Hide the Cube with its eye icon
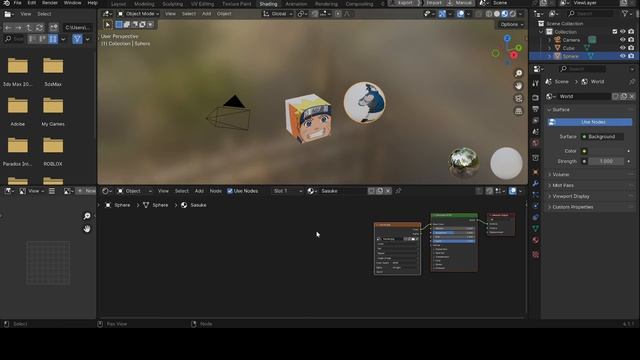Viewport: 640px width, 360px height. 623,48
